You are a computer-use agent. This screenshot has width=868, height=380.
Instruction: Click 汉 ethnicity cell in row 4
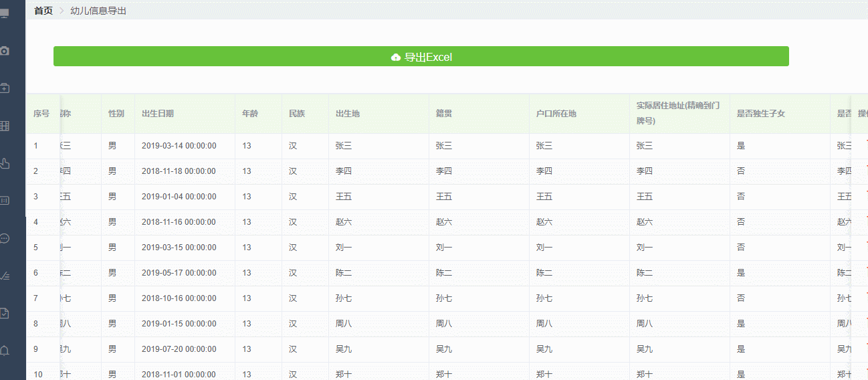[x=293, y=222]
